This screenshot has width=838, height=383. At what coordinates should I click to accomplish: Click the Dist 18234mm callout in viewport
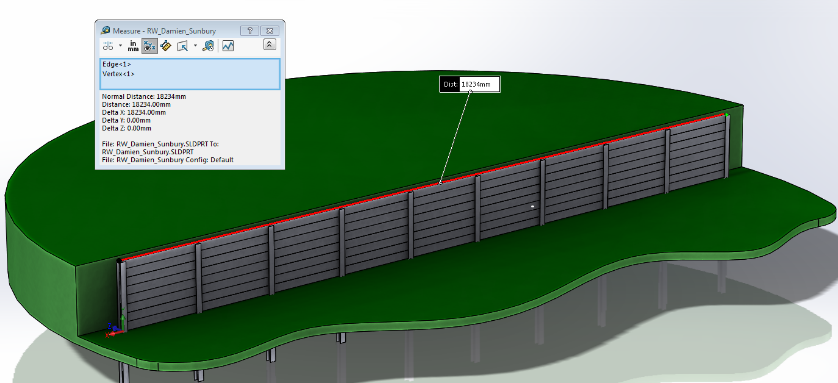470,84
